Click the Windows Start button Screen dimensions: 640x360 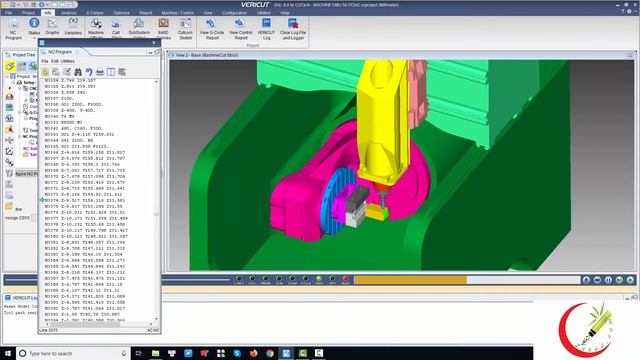tap(8, 353)
